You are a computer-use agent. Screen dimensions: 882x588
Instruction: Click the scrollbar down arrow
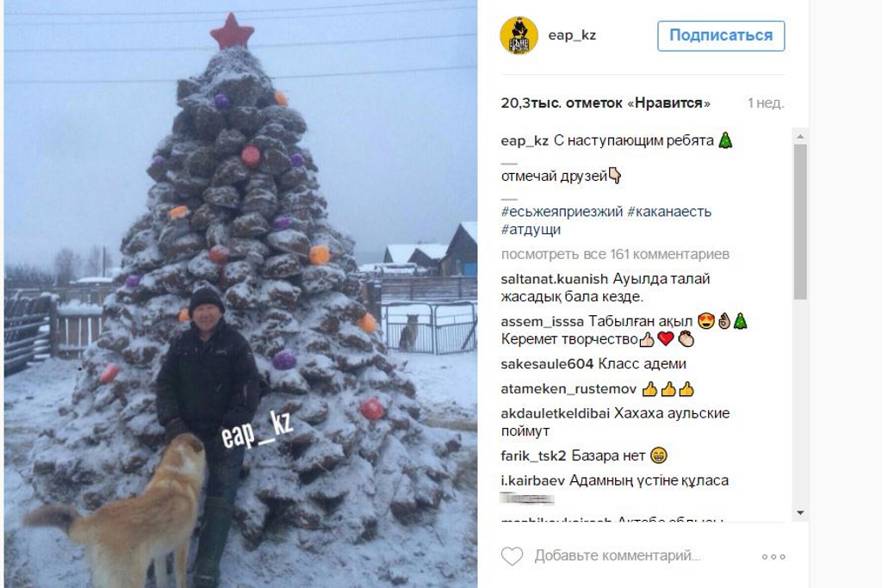[x=800, y=513]
